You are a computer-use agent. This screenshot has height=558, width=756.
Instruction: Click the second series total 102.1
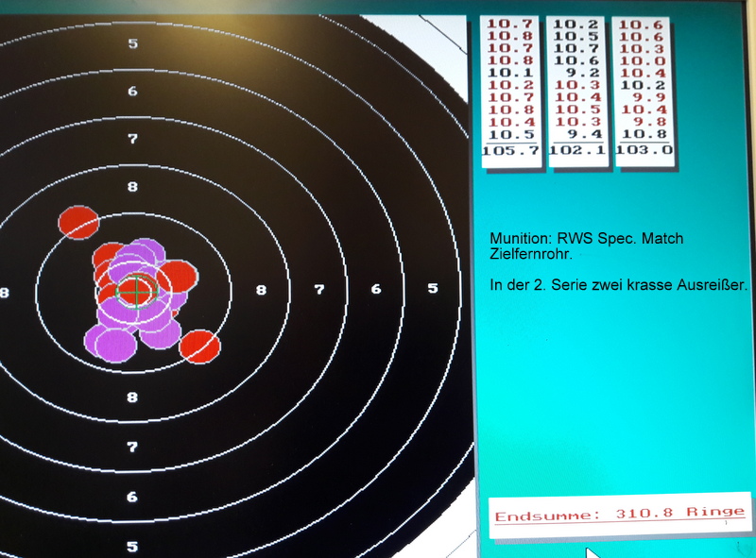click(576, 150)
